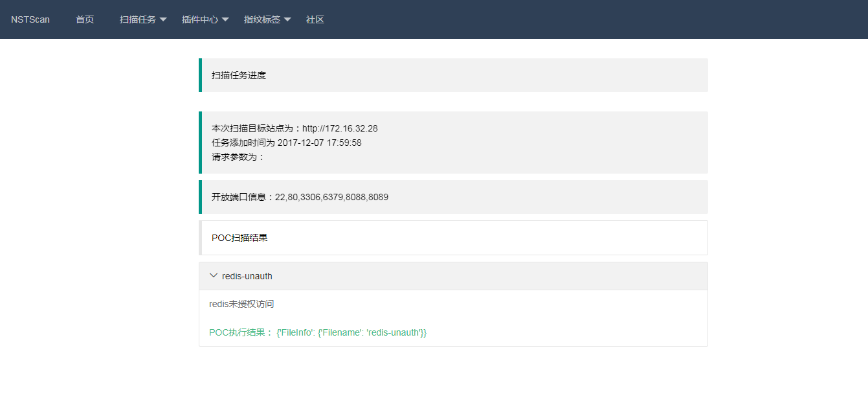Screen dimensions: 868x403
Task: Open the 插件中心 menu label
Action: (x=199, y=19)
